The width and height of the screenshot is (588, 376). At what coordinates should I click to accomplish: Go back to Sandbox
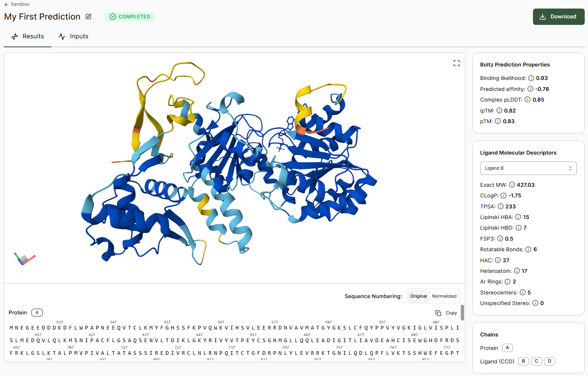tap(17, 4)
